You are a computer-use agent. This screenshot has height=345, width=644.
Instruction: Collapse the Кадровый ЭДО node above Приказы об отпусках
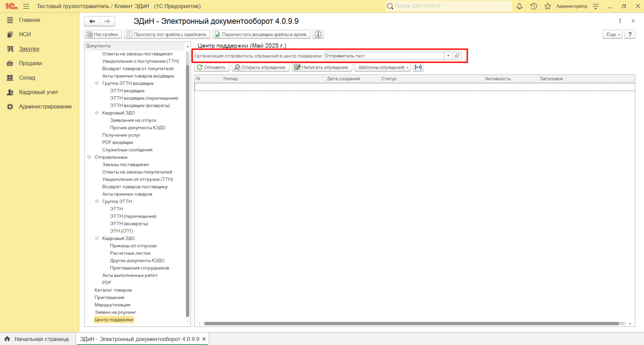(97, 238)
